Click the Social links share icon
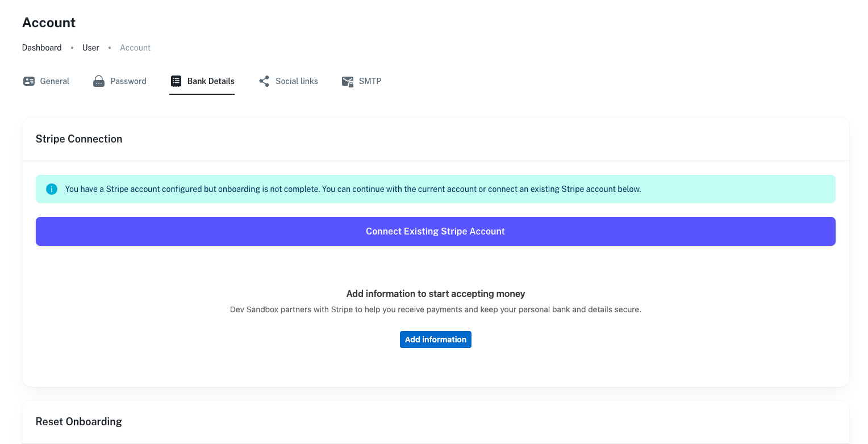The width and height of the screenshot is (868, 444). (x=264, y=81)
